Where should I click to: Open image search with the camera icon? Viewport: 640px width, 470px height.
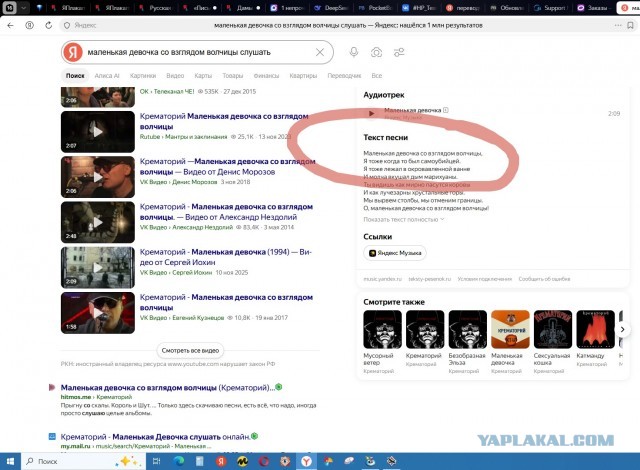(x=376, y=52)
